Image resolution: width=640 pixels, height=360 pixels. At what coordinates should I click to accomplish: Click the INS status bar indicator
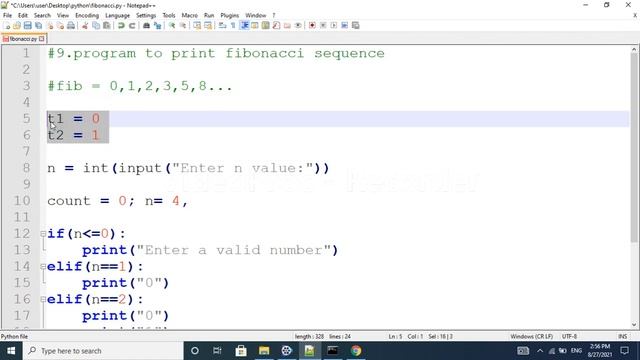tap(622, 336)
